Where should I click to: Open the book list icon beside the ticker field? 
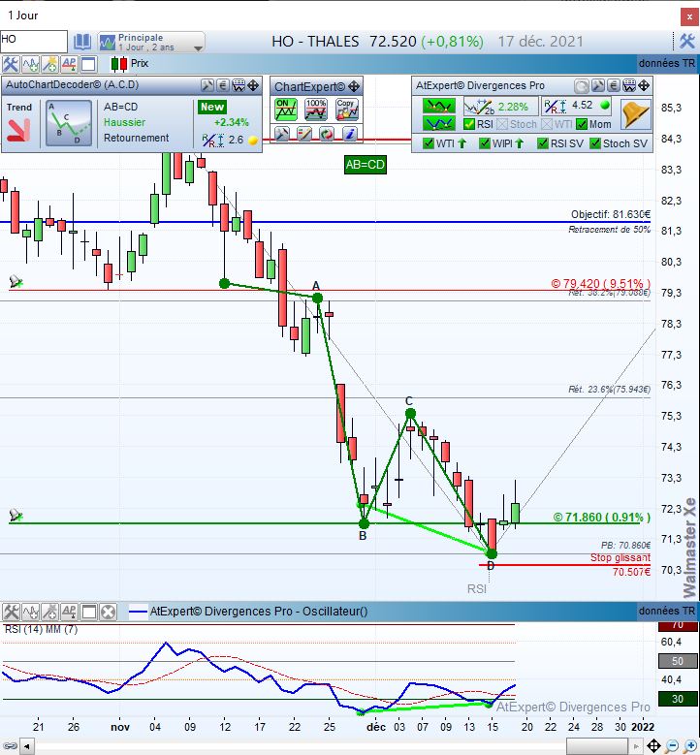[x=82, y=42]
